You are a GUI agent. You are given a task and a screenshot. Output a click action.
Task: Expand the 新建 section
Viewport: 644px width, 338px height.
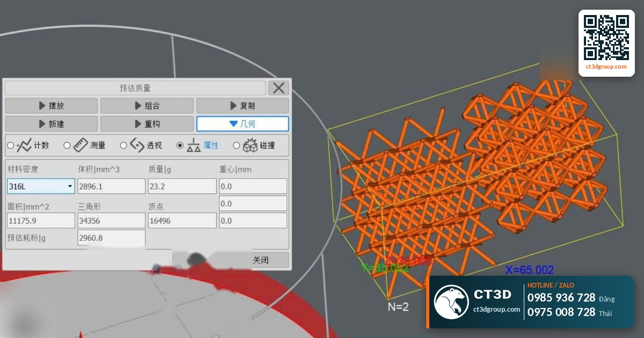(x=52, y=124)
